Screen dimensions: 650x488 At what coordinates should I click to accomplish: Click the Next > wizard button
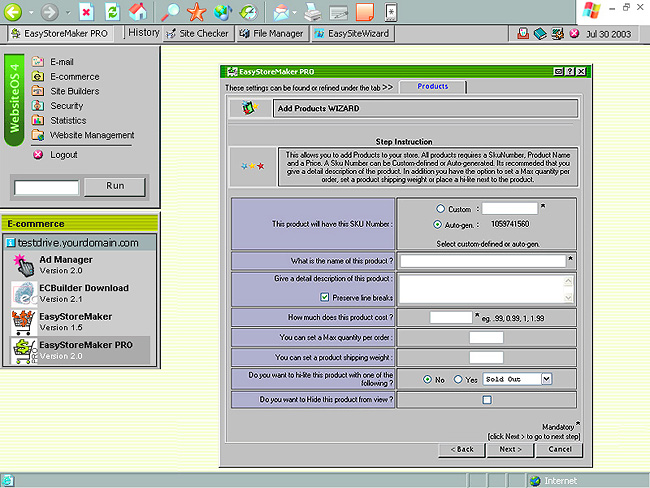pos(510,450)
